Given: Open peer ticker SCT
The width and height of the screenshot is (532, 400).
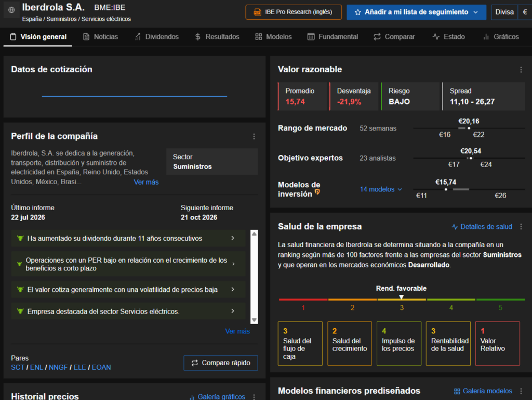Looking at the screenshot, I should [18, 367].
